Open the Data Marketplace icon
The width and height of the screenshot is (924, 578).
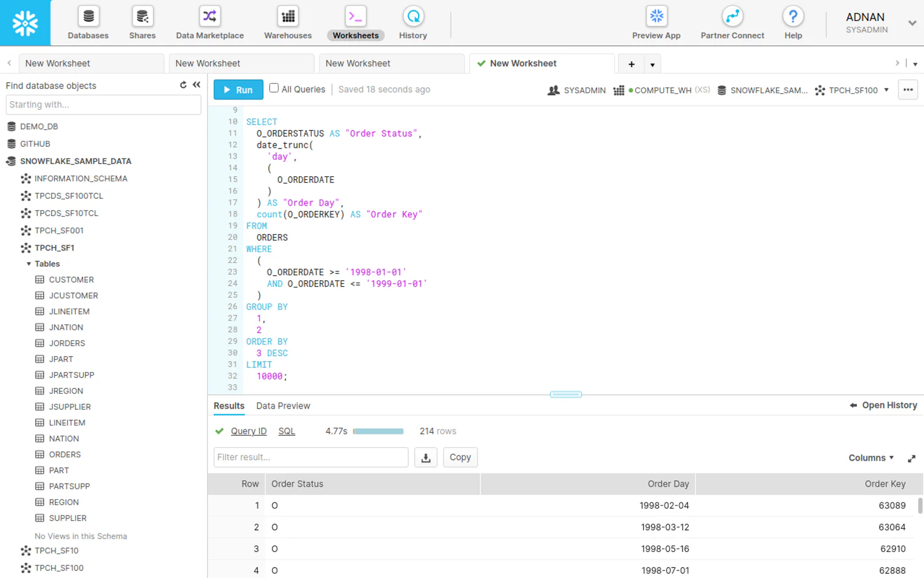pos(210,16)
